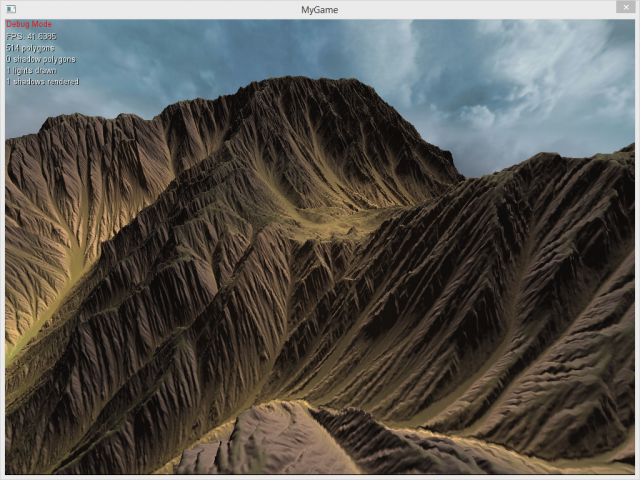The height and width of the screenshot is (480, 640).
Task: Close the MyGame window
Action: [x=621, y=8]
